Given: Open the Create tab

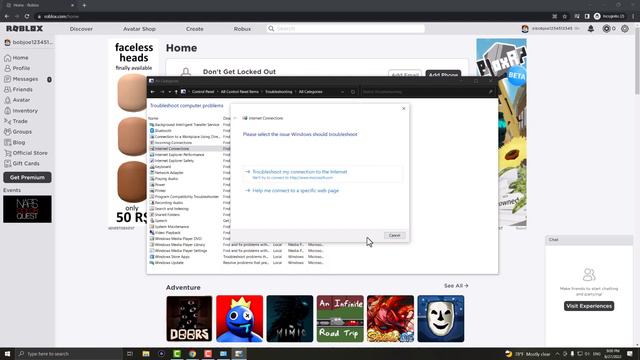Looking at the screenshot, I should click(x=195, y=29).
